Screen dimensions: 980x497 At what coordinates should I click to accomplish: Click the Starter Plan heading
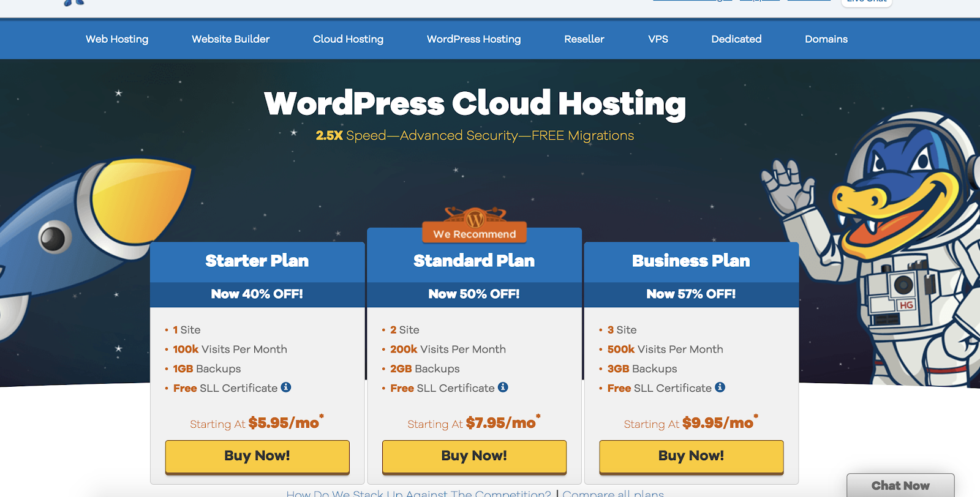tap(257, 261)
